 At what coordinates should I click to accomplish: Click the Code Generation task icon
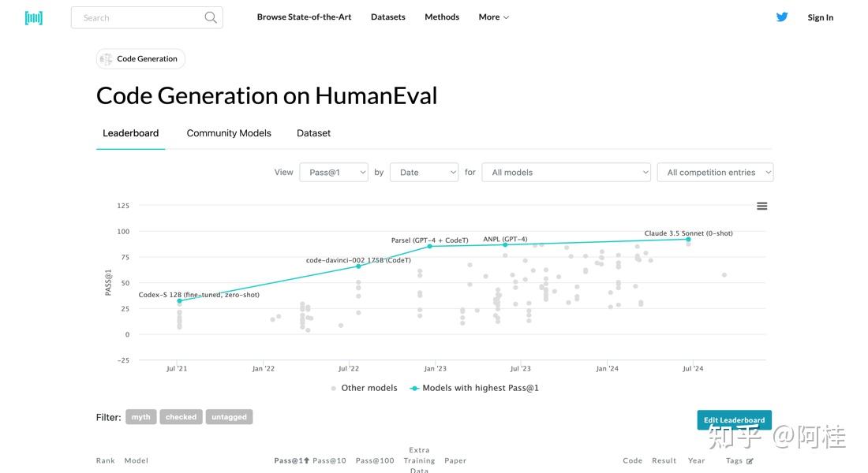pyautogui.click(x=107, y=59)
